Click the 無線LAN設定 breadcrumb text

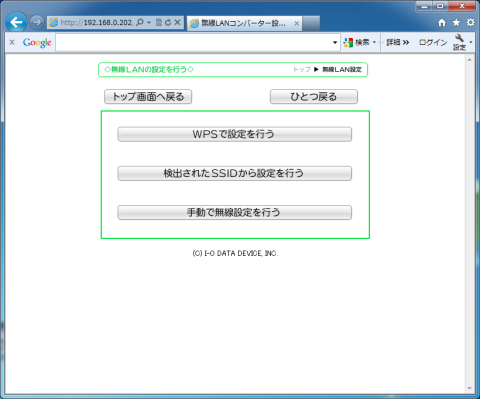(342, 69)
